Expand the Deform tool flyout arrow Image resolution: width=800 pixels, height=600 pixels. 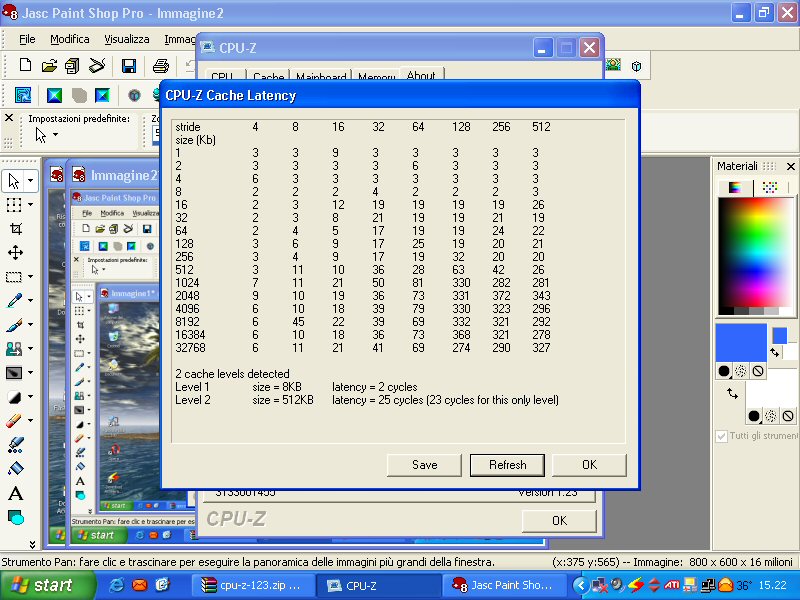tap(31, 205)
